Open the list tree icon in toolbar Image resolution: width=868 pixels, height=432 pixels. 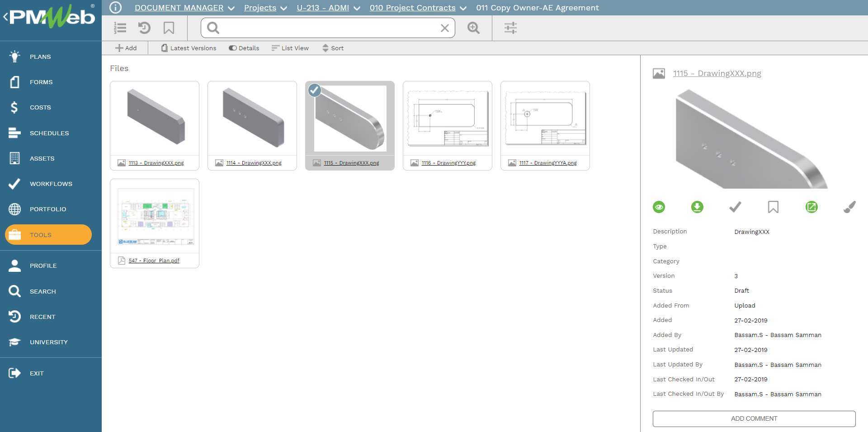click(120, 28)
